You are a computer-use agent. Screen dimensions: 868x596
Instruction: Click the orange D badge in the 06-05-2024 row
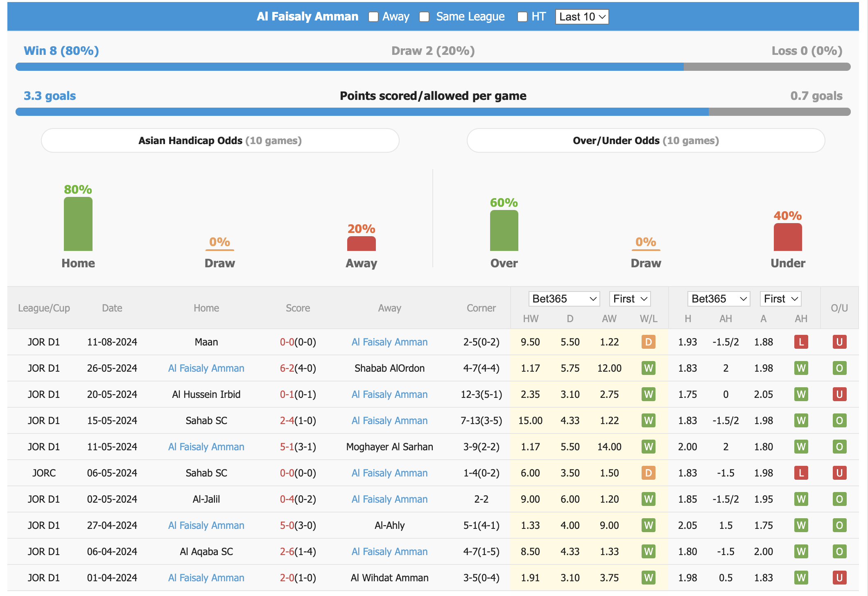(x=649, y=473)
